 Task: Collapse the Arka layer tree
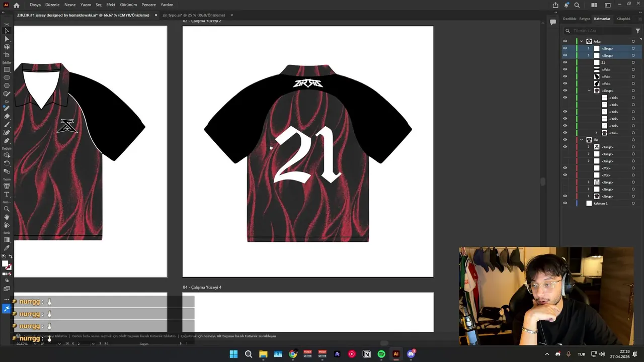click(x=582, y=41)
